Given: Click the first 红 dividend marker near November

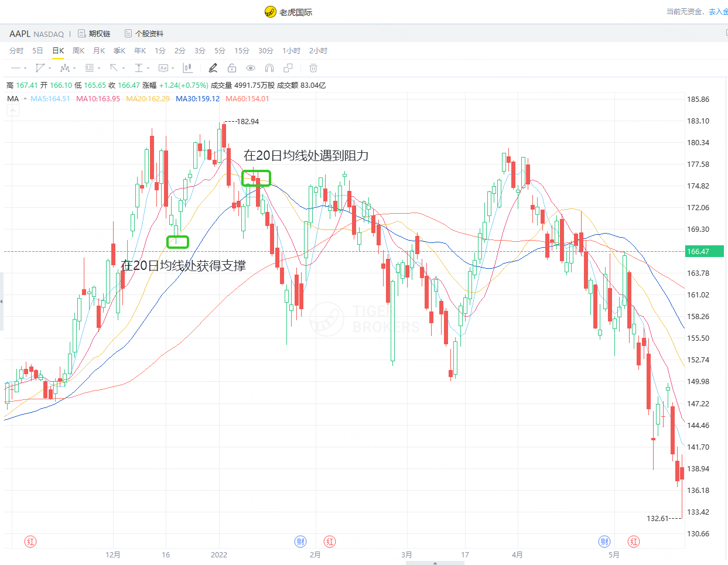Looking at the screenshot, I should pos(30,542).
